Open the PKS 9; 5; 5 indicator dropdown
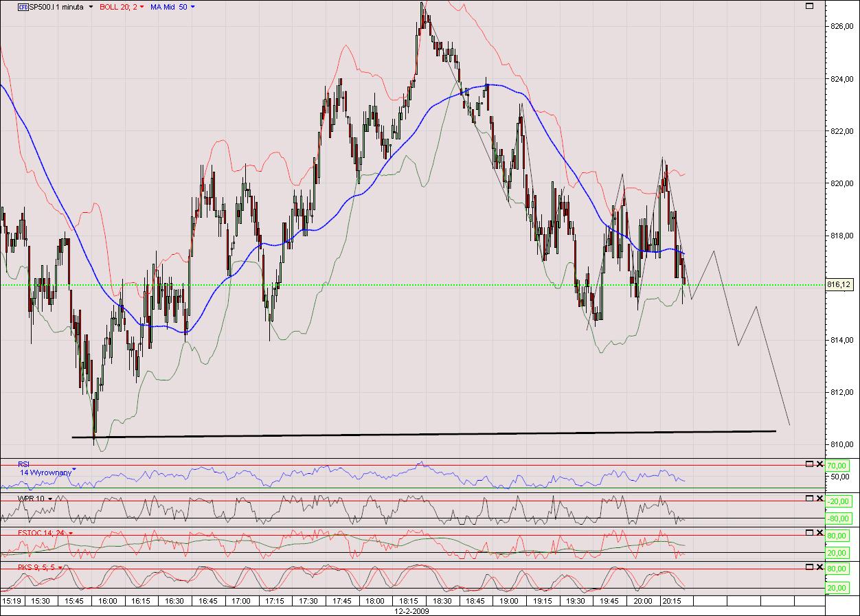 [x=60, y=567]
